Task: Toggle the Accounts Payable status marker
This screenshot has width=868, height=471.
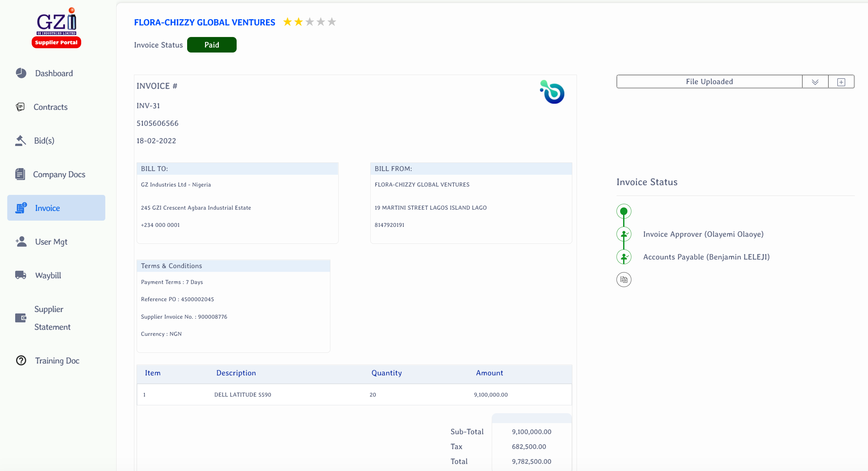Action: pyautogui.click(x=624, y=257)
